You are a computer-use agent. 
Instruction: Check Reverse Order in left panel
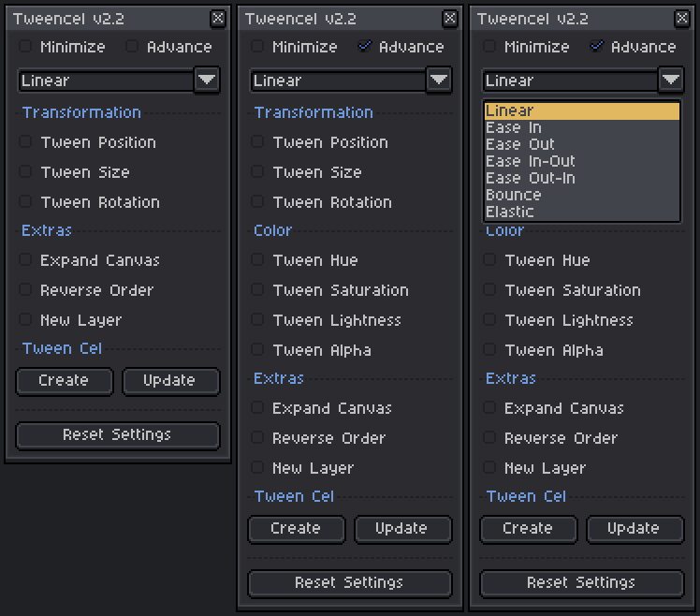(x=25, y=289)
